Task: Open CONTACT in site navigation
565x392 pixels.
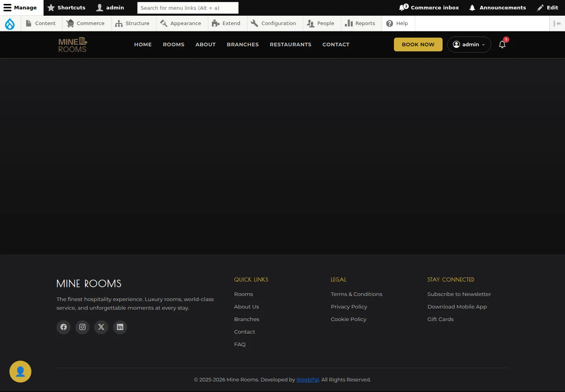Action: pos(336,45)
